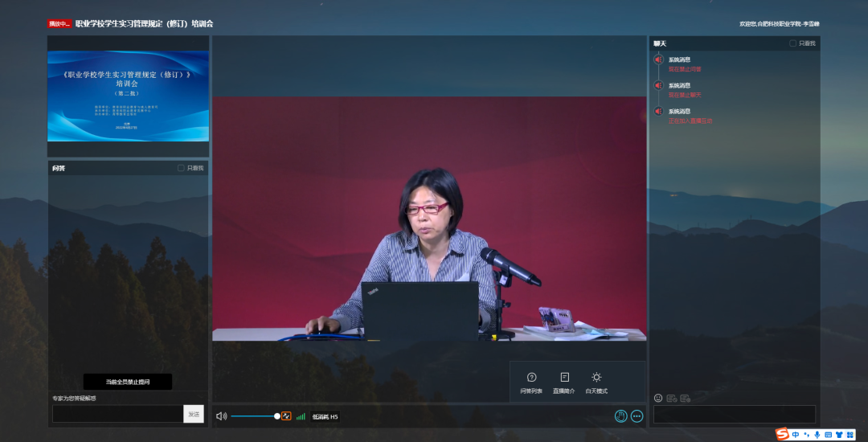Click the question input field under 专家为您答疑解惑
The width and height of the screenshot is (868, 442).
click(117, 414)
